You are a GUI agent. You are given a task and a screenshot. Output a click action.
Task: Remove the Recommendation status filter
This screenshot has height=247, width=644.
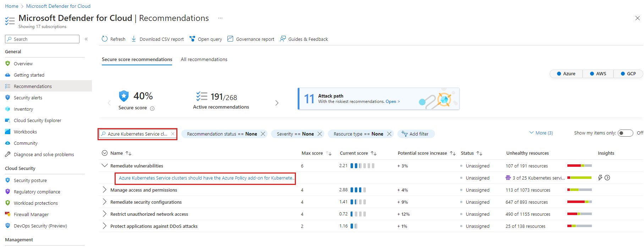coord(263,134)
